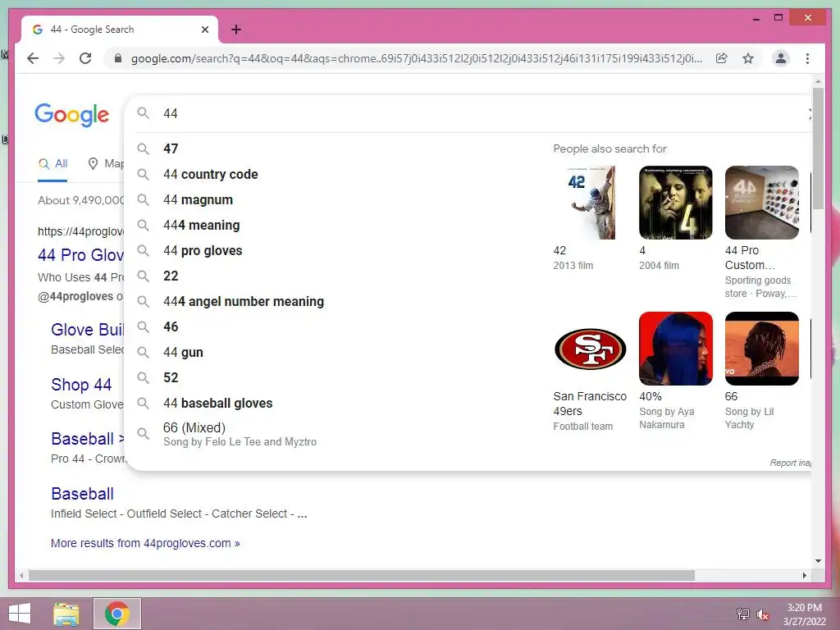Open the '44 Pro Custom' store thumbnail
The height and width of the screenshot is (630, 840).
coord(762,203)
